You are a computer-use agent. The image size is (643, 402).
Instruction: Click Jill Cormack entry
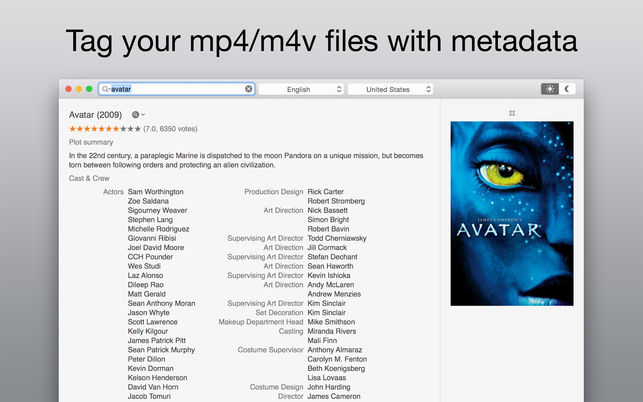pyautogui.click(x=327, y=247)
